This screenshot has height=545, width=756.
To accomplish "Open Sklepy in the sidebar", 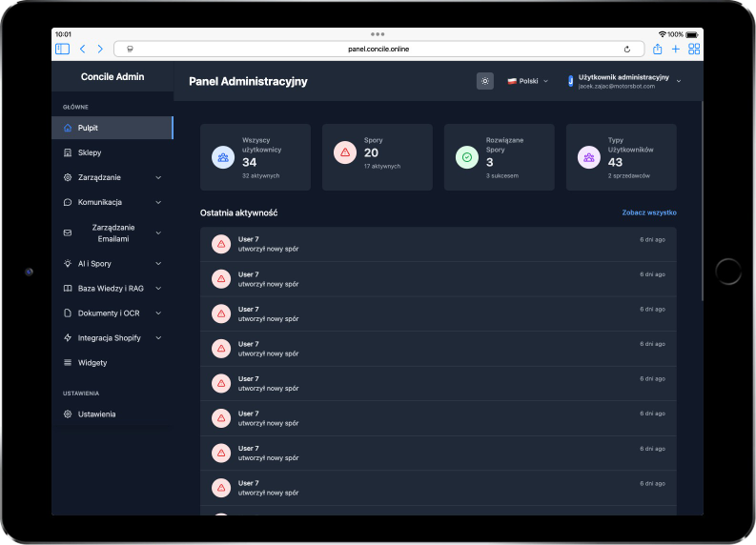I will [90, 152].
